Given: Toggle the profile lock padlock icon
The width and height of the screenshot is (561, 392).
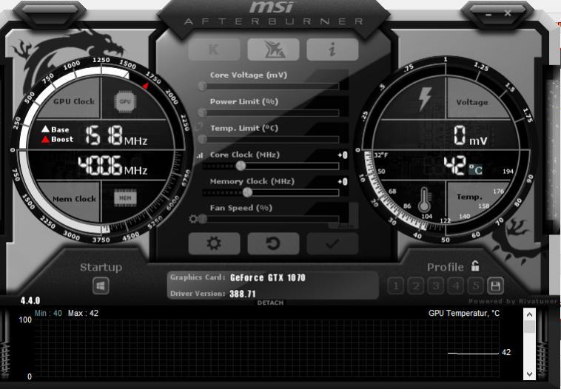Looking at the screenshot, I should pyautogui.click(x=475, y=266).
